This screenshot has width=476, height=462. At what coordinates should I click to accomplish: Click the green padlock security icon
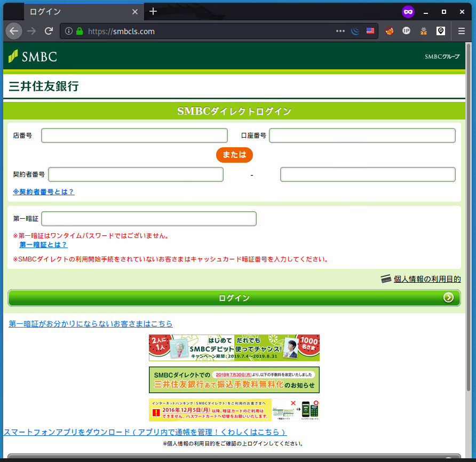pyautogui.click(x=80, y=31)
